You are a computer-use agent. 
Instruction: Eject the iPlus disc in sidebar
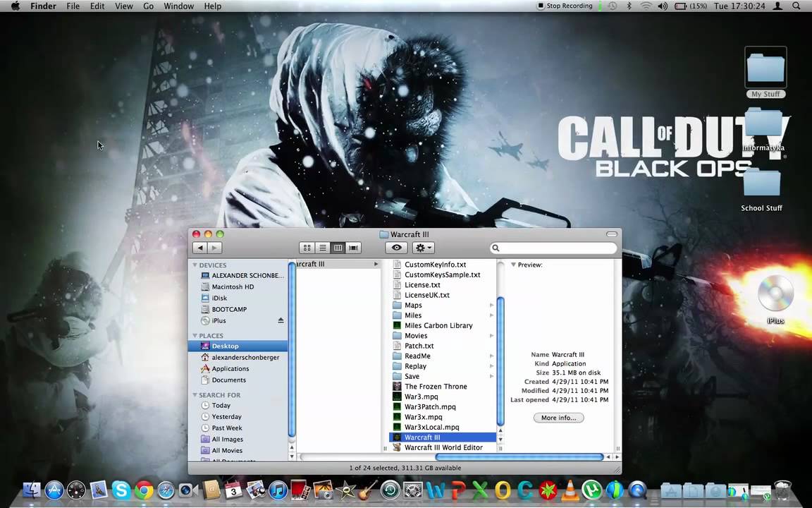click(x=281, y=321)
